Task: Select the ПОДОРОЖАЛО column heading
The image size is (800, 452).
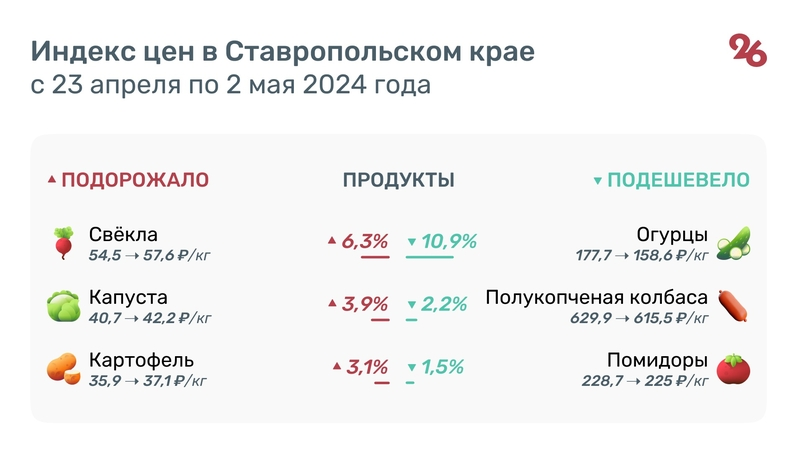Action: point(135,180)
